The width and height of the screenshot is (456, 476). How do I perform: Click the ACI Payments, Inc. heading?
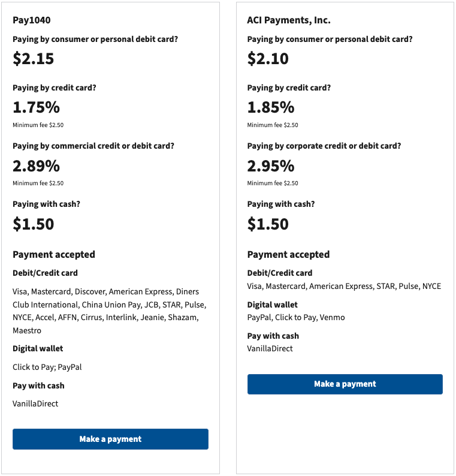pyautogui.click(x=288, y=20)
